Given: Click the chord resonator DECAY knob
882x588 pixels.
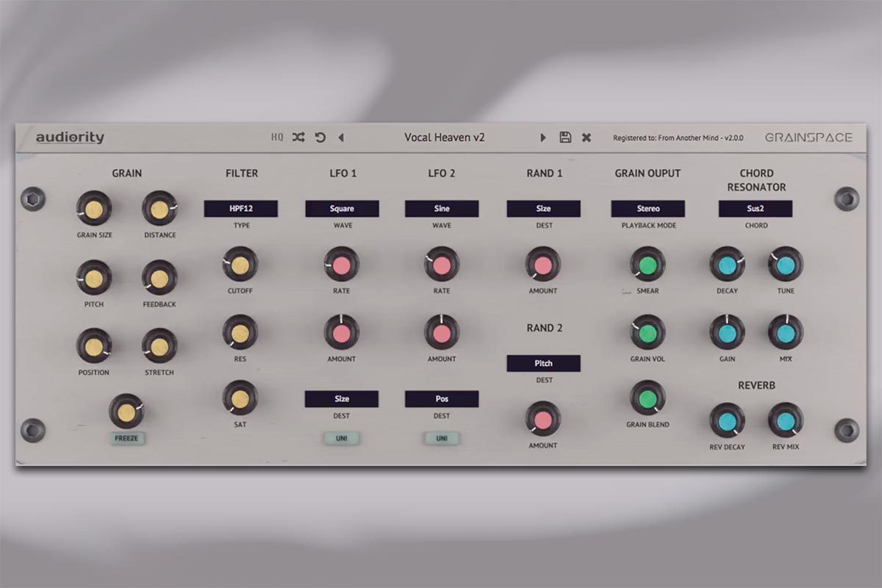Looking at the screenshot, I should [727, 265].
